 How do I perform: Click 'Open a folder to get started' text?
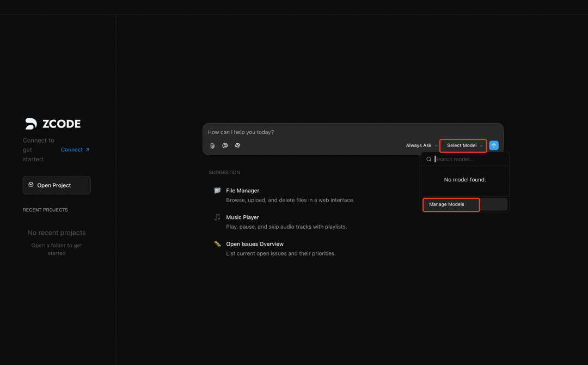pyautogui.click(x=57, y=249)
